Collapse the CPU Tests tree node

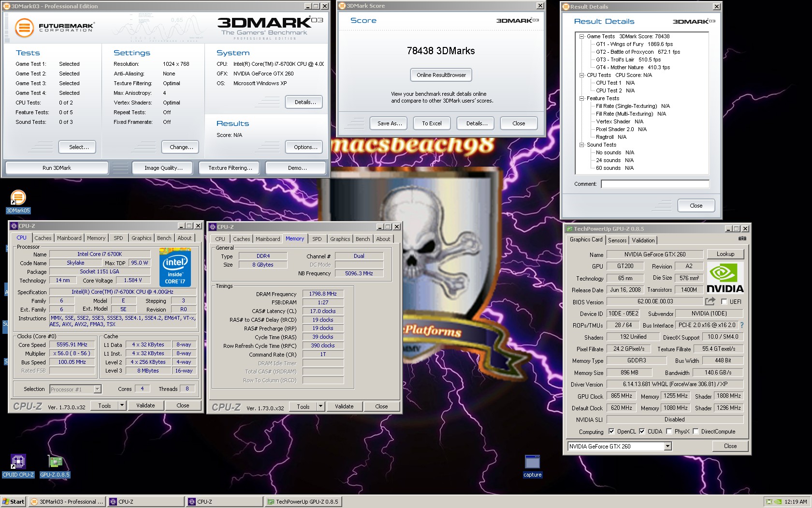point(582,75)
